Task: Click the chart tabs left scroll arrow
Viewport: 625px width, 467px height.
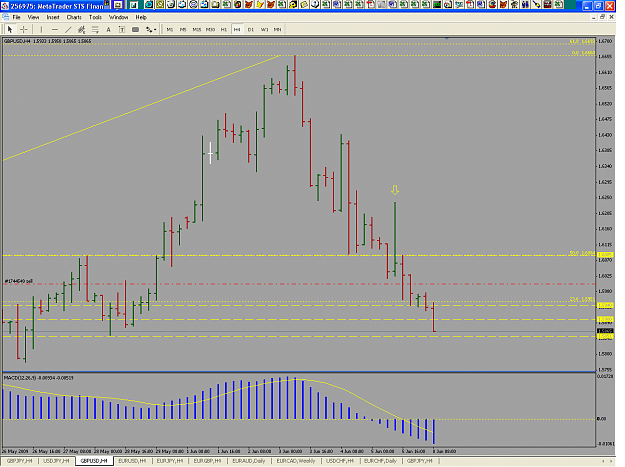Action: pyautogui.click(x=602, y=461)
